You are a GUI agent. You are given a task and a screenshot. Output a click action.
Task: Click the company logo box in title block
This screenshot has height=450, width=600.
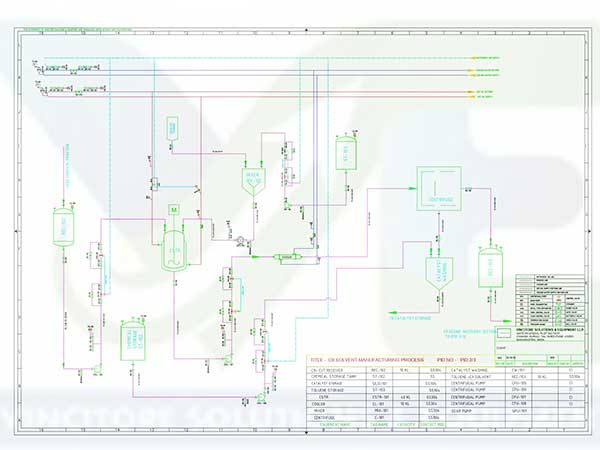coord(505,333)
